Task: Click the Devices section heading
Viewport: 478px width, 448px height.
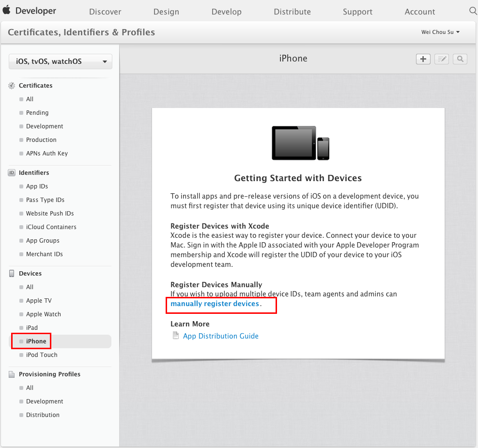Action: point(30,273)
